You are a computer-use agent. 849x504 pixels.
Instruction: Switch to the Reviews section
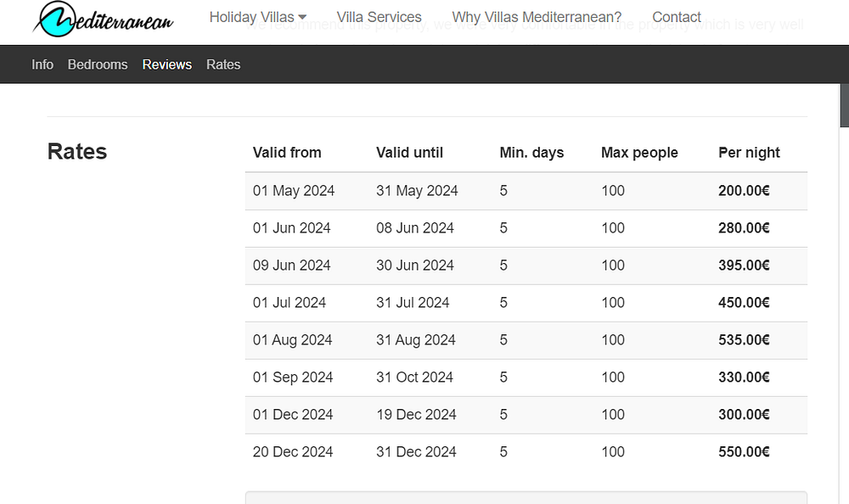(167, 64)
